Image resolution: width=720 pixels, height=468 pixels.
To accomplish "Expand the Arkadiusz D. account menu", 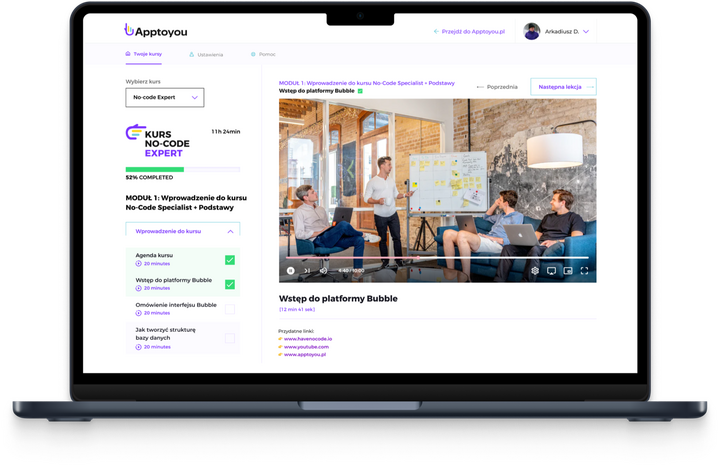I will click(x=586, y=32).
